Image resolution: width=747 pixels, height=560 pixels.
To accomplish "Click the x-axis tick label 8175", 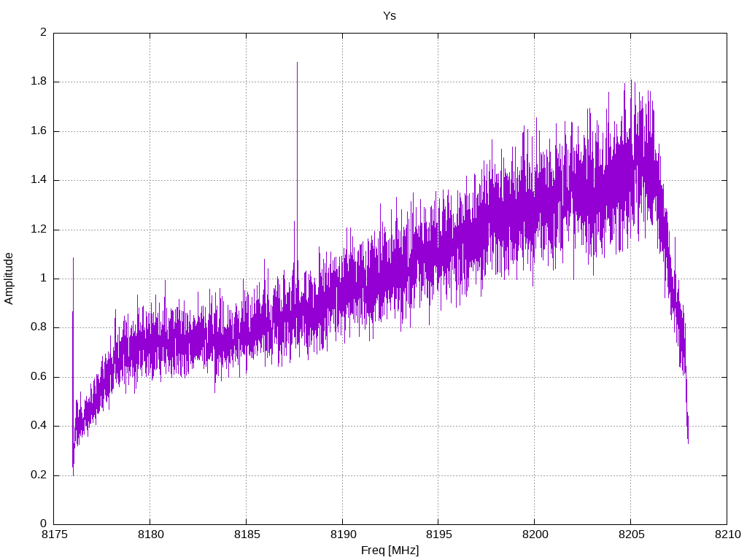I will point(54,534).
